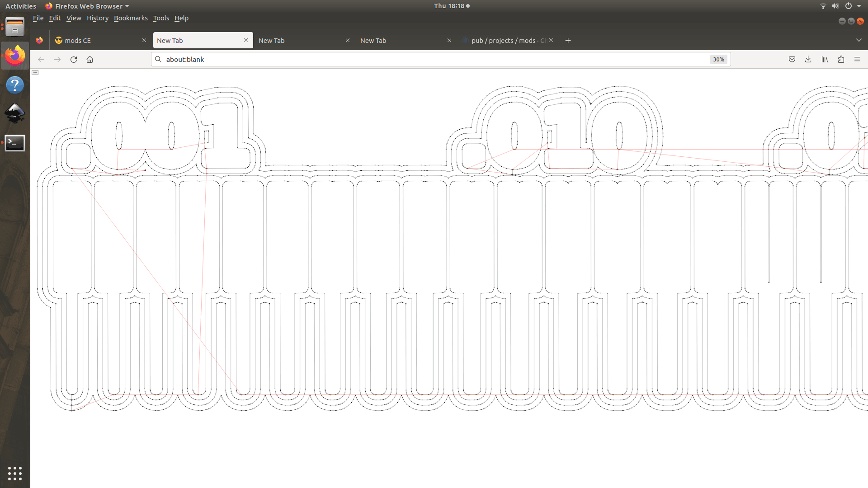
Task: Launch Terminal from the dock
Action: click(x=15, y=143)
